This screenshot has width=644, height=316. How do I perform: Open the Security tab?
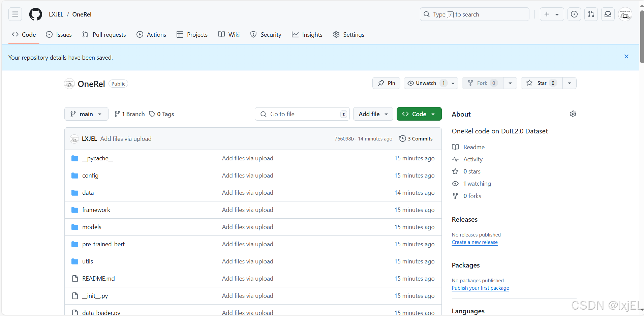point(266,35)
